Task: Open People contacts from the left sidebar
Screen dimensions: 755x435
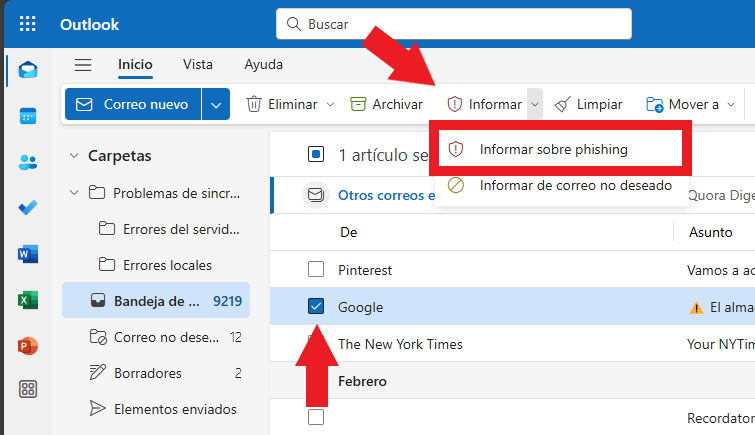Action: (x=28, y=162)
